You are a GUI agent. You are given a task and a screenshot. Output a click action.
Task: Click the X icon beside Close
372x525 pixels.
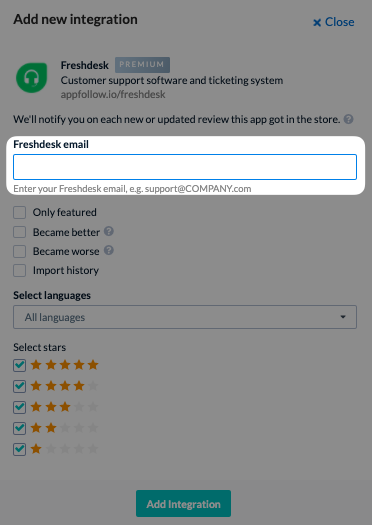point(317,22)
